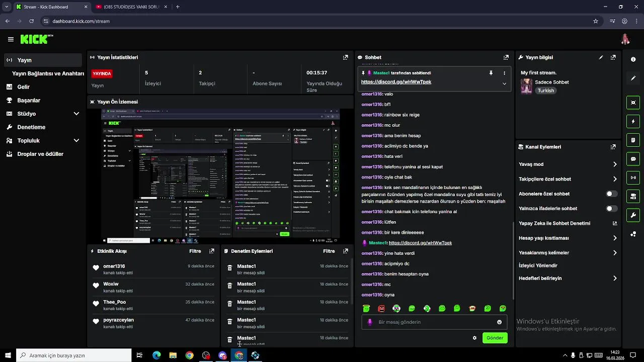Pop out the Yayın İstatistikleri panel
Viewport: 644px width, 362px height.
(x=345, y=57)
